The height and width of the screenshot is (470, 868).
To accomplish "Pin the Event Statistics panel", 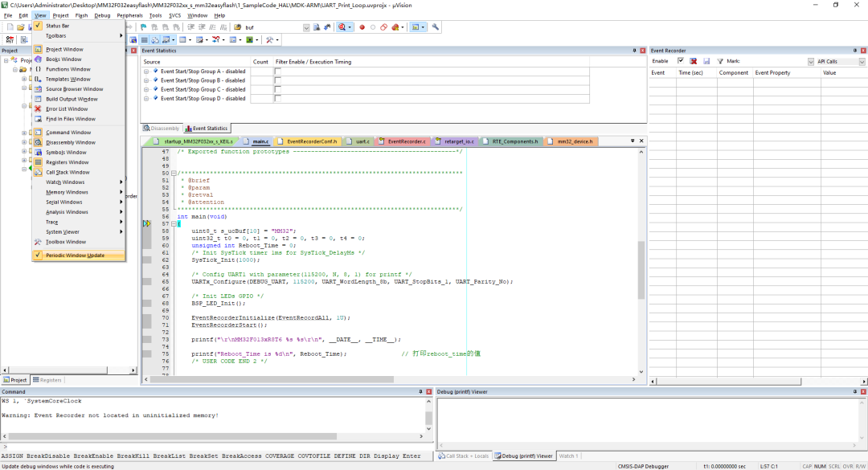I will pos(634,51).
